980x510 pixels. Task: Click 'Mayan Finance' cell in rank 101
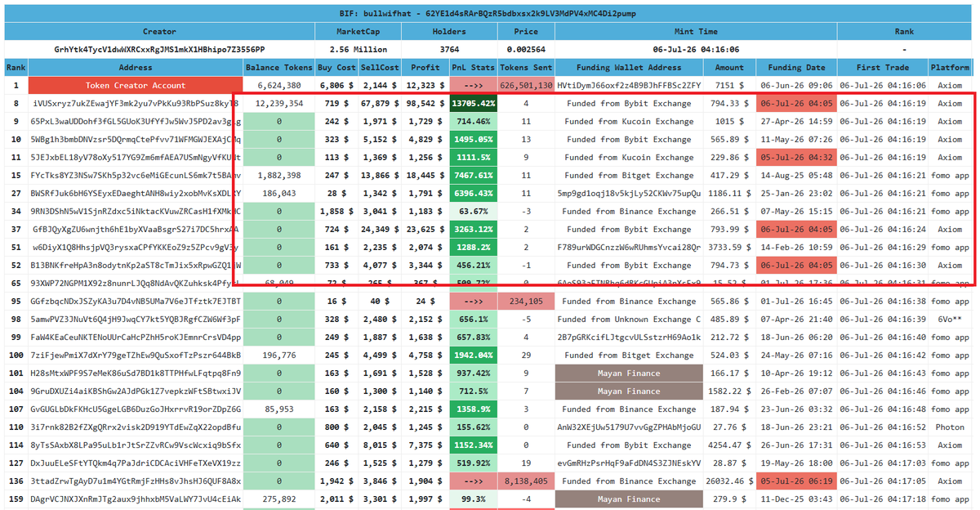pos(628,373)
